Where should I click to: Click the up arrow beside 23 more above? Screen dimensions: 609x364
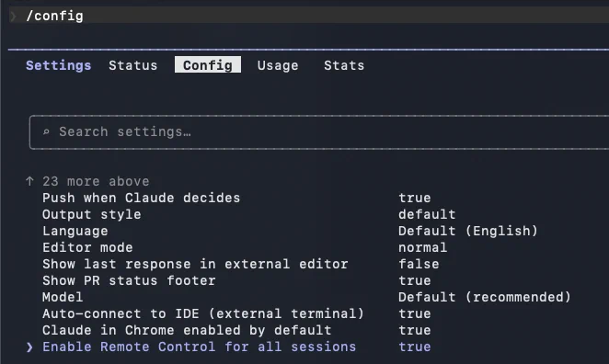tap(29, 181)
